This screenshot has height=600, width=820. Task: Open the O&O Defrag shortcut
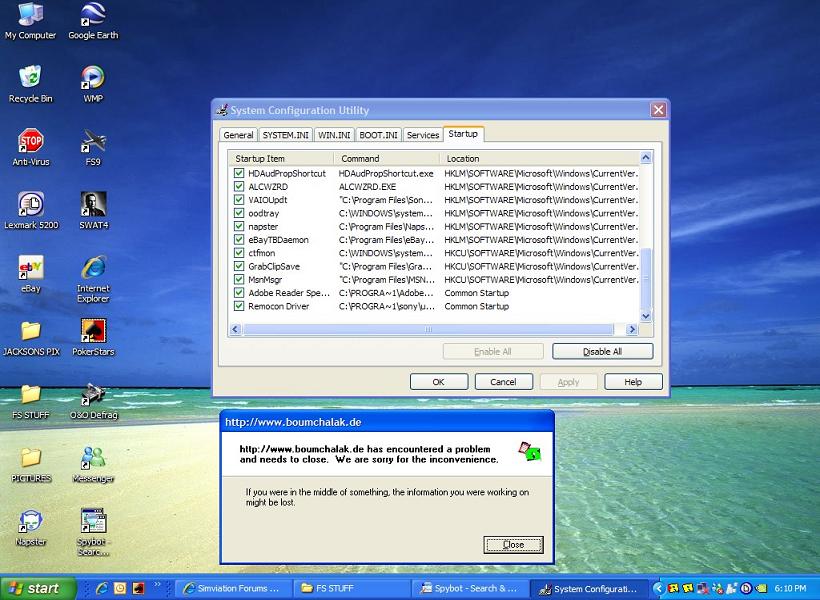click(93, 394)
